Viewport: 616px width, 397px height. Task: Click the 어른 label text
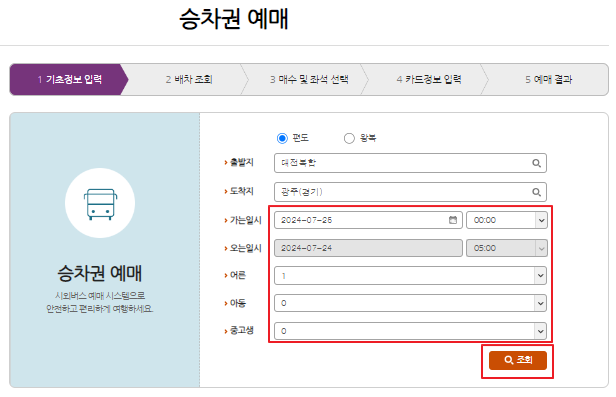click(238, 275)
